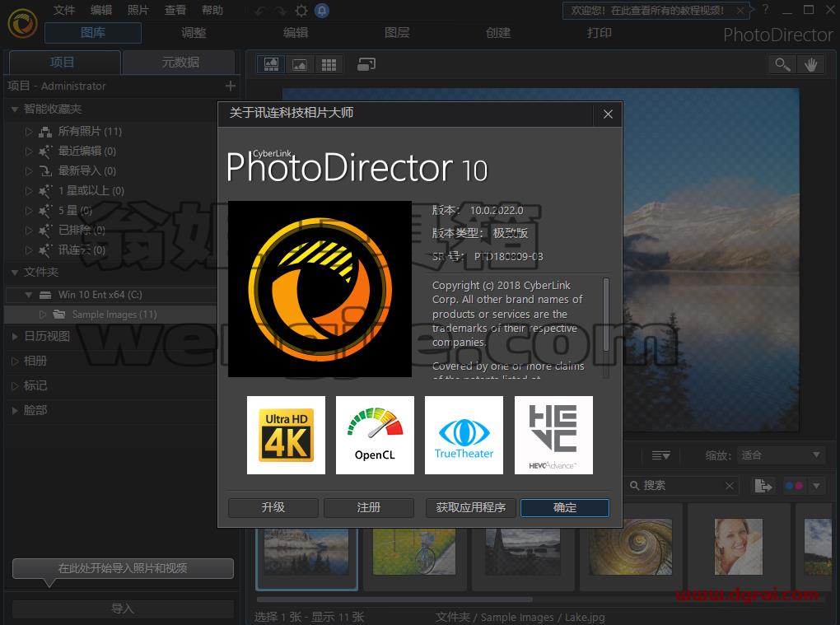This screenshot has height=625, width=840.
Task: Click the 注册 button
Action: point(369,507)
